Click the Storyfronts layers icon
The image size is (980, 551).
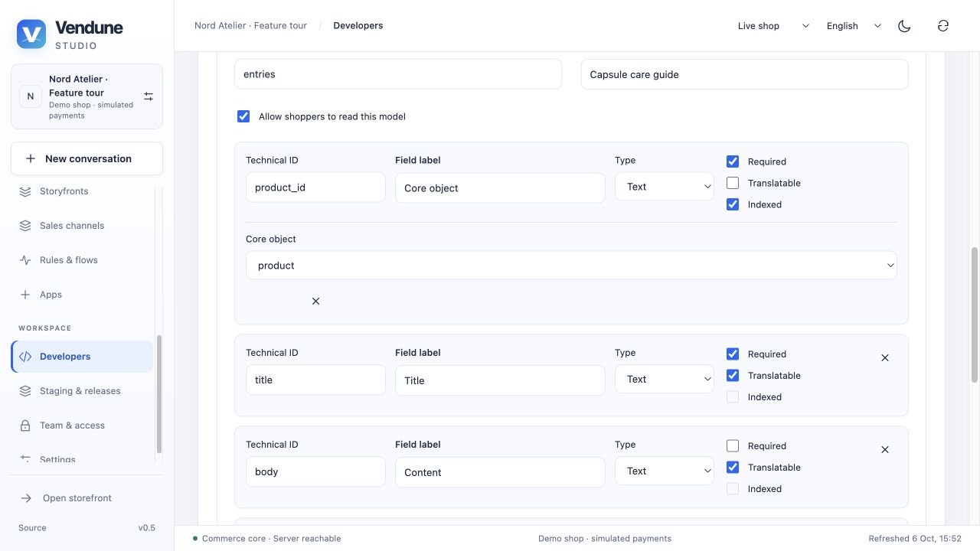click(x=25, y=191)
